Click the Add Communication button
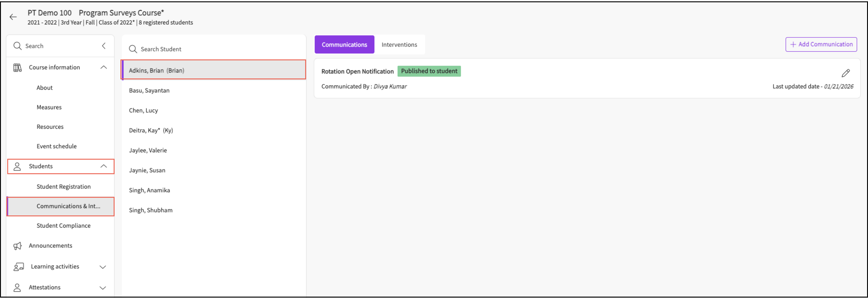868x298 pixels. click(821, 44)
